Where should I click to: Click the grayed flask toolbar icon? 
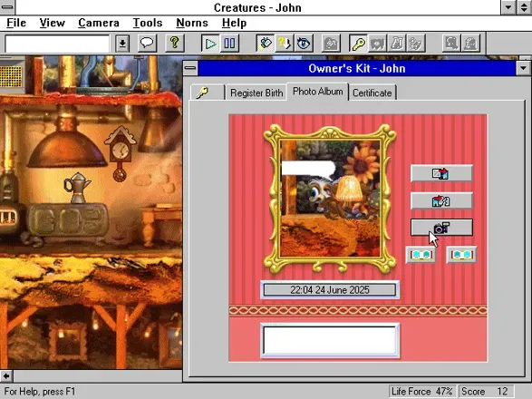396,44
